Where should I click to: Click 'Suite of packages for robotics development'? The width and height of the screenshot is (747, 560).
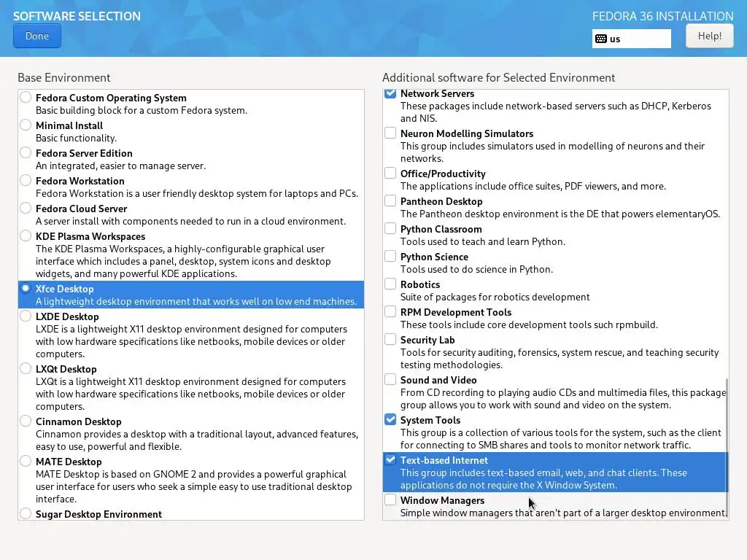495,297
